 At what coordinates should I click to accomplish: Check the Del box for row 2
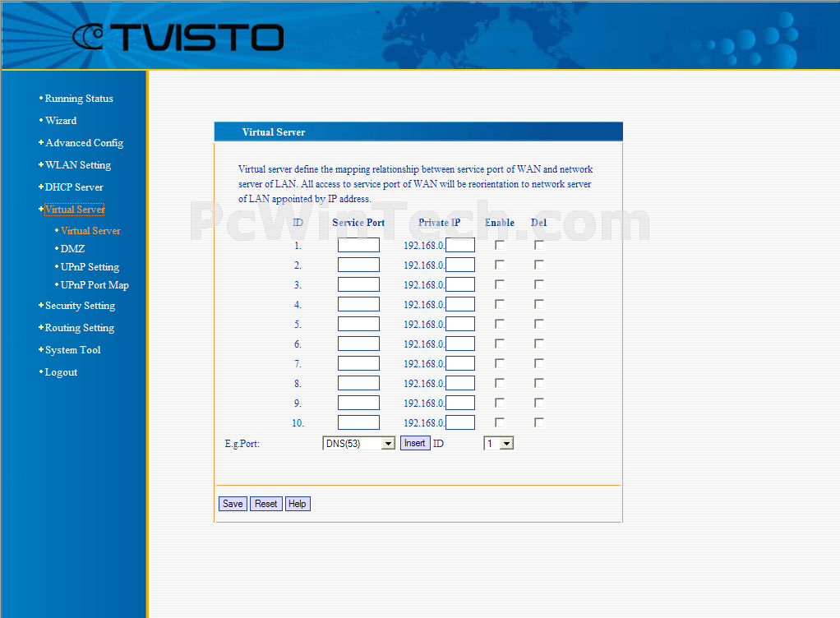[539, 265]
